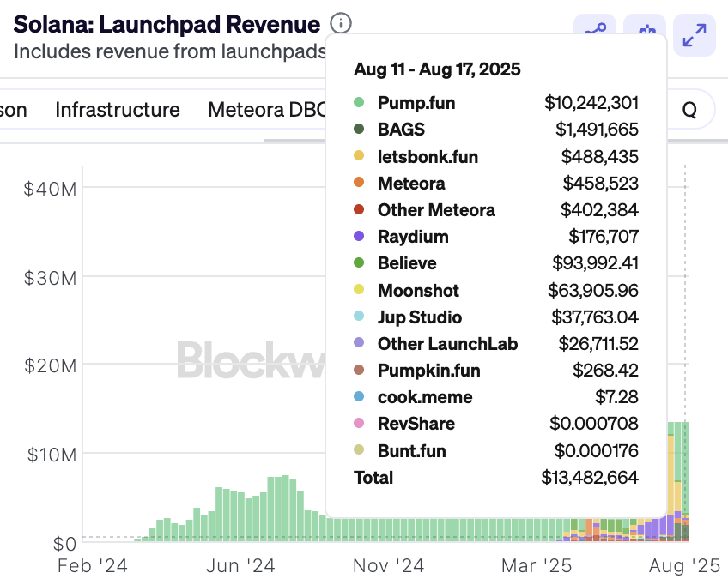Image resolution: width=728 pixels, height=585 pixels.
Task: Click the 'Total' label in tooltip
Action: pos(373,478)
